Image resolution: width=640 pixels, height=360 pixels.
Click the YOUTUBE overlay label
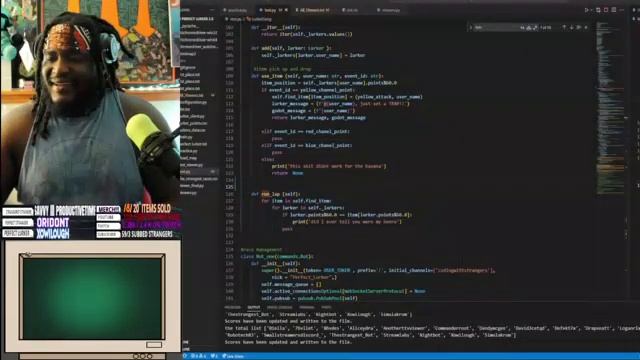[108, 217]
